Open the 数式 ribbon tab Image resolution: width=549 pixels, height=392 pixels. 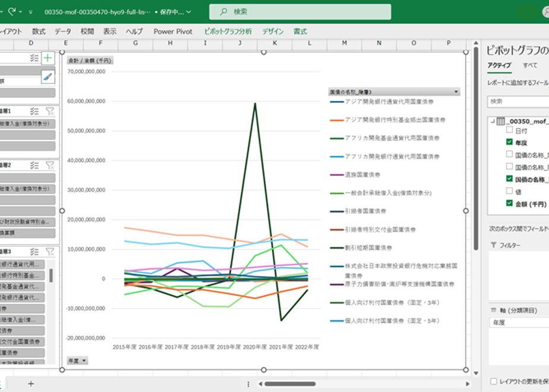point(39,31)
